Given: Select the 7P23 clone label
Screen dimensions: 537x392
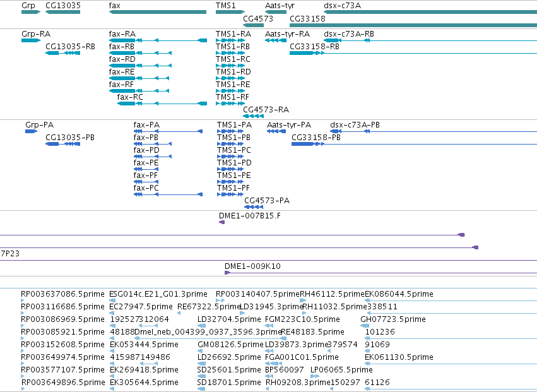Looking at the screenshot, I should pos(10,254).
